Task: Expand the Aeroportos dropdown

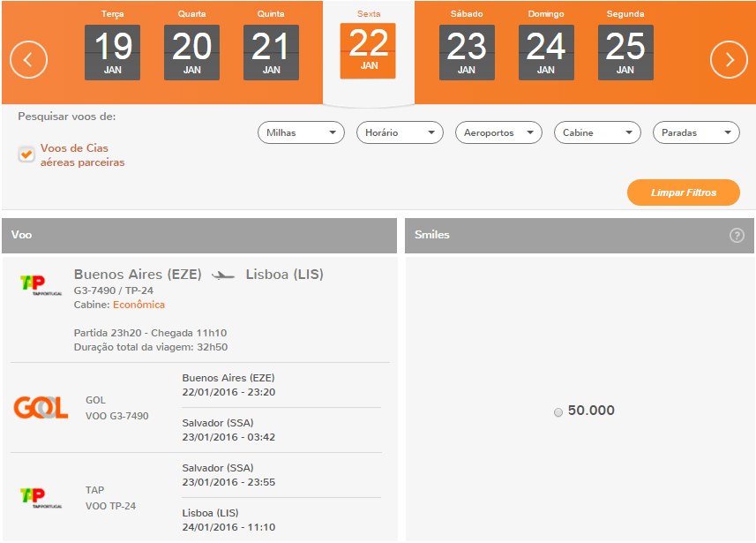Action: click(x=498, y=132)
